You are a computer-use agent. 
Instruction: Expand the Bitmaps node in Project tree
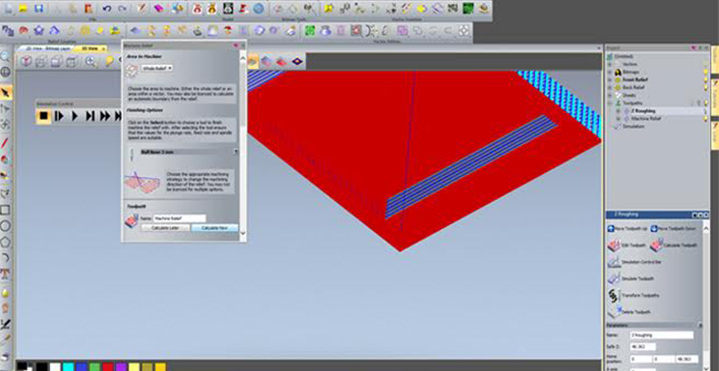[x=610, y=72]
